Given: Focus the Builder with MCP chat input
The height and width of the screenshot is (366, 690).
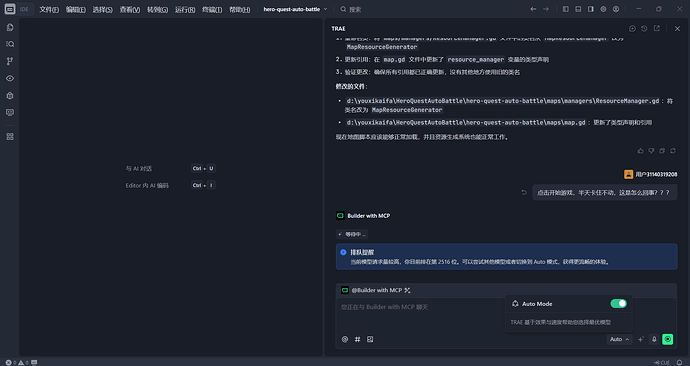Looking at the screenshot, I should (506, 315).
